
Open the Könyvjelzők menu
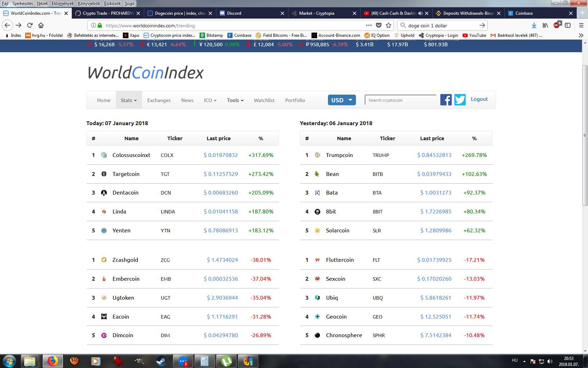click(89, 3)
